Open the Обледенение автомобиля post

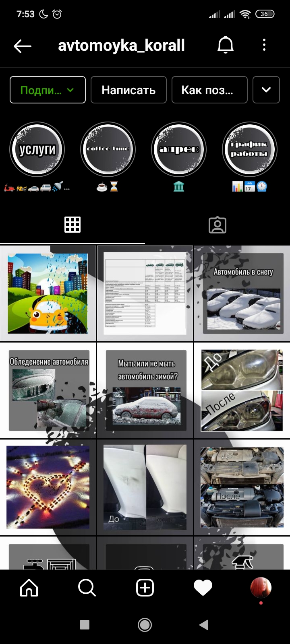pyautogui.click(x=48, y=390)
